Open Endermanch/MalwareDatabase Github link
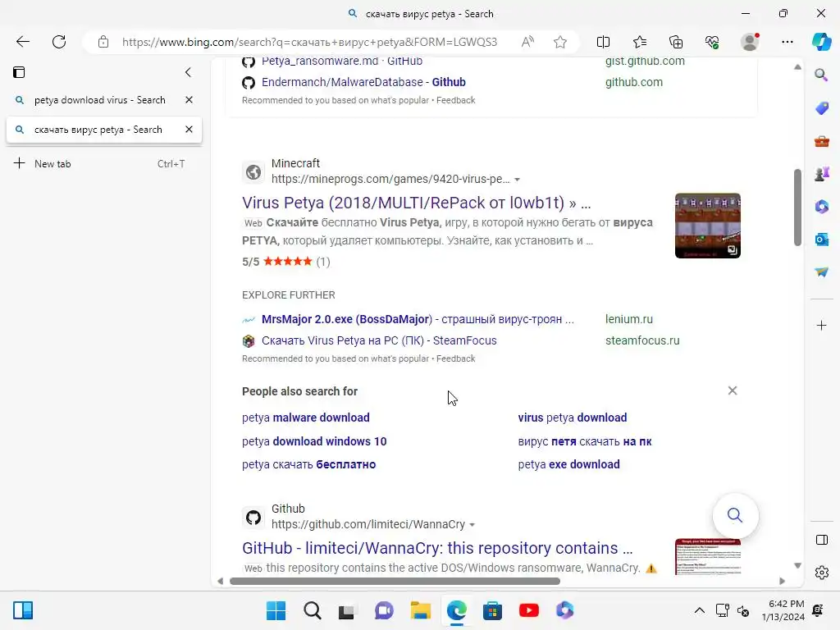The image size is (840, 630). [x=363, y=82]
